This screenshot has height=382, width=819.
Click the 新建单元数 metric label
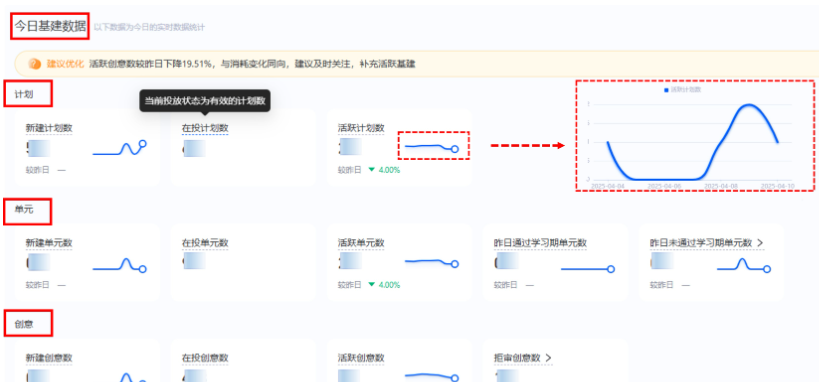coord(49,243)
